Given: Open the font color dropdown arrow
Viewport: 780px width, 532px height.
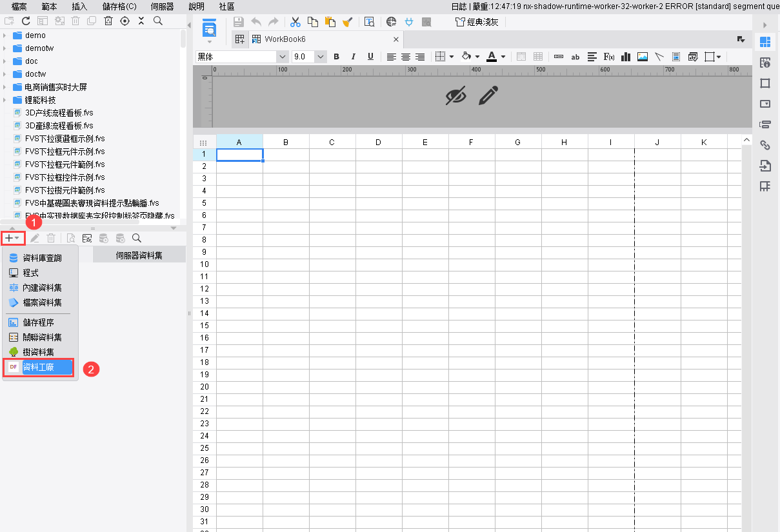Looking at the screenshot, I should pyautogui.click(x=503, y=57).
